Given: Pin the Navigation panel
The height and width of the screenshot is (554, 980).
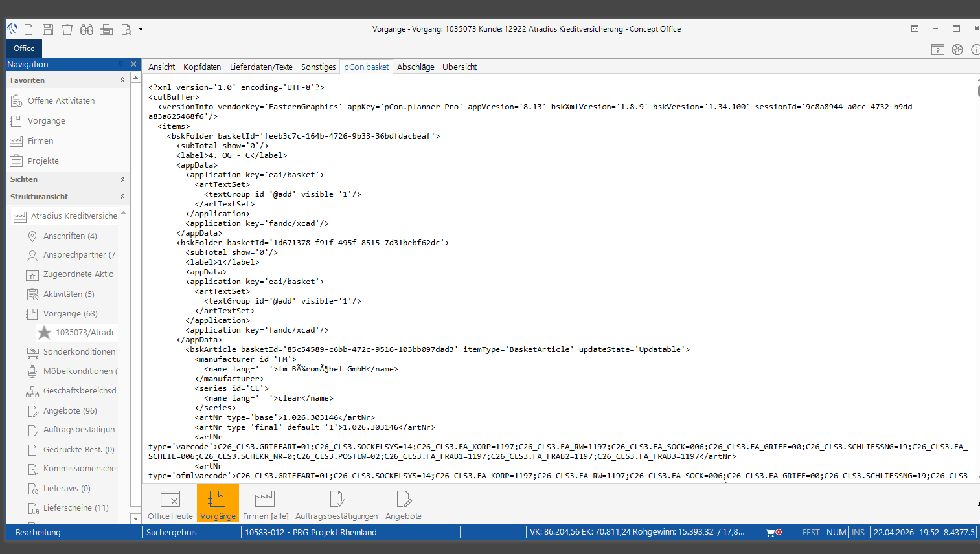Looking at the screenshot, I should point(121,64).
